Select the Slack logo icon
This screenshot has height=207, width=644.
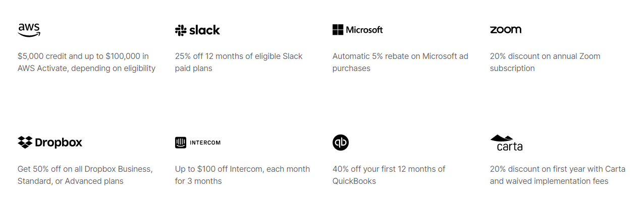[x=181, y=30]
